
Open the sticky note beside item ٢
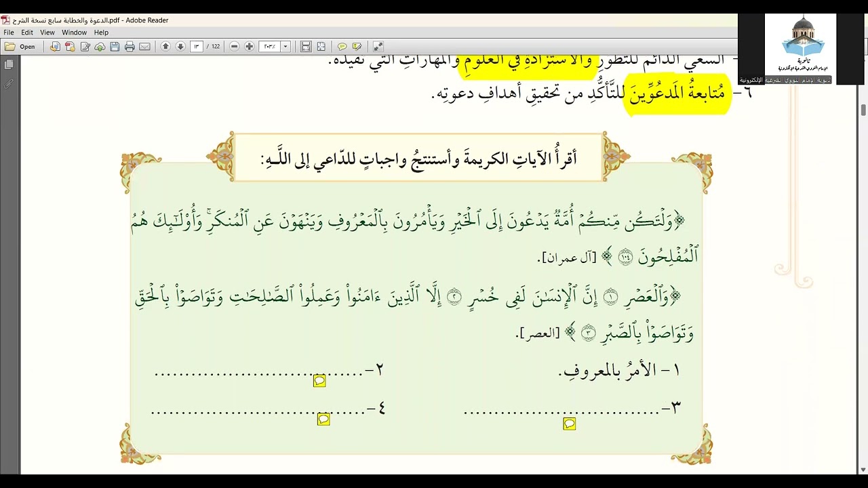click(x=319, y=381)
